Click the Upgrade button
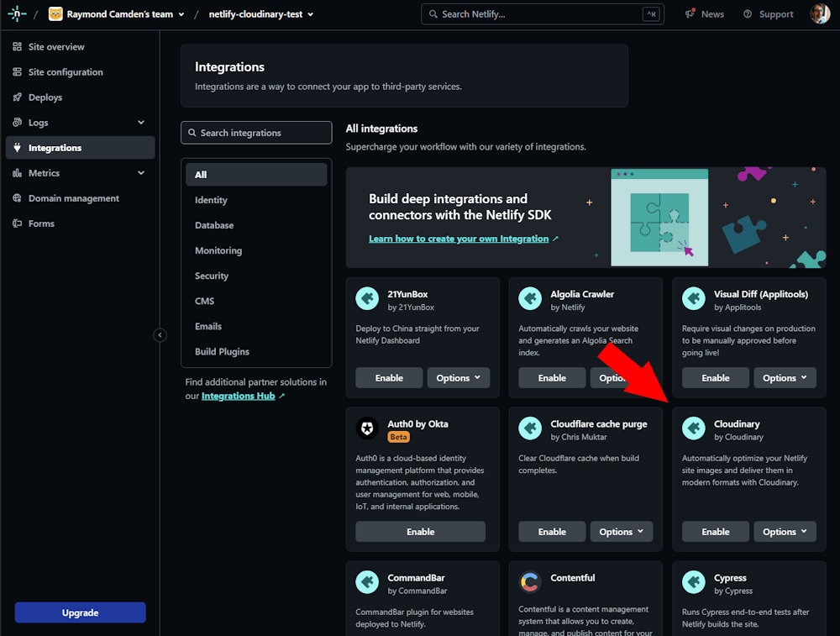Image resolution: width=840 pixels, height=636 pixels. [80, 612]
